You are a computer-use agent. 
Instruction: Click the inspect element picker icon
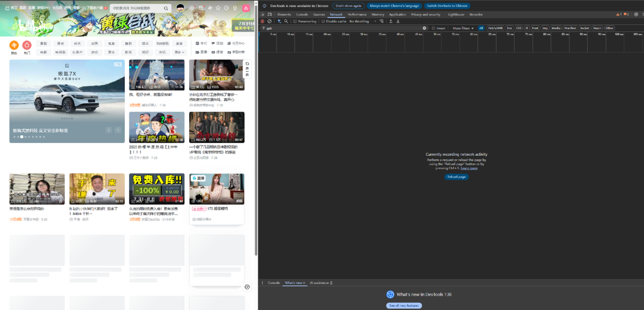coord(263,15)
